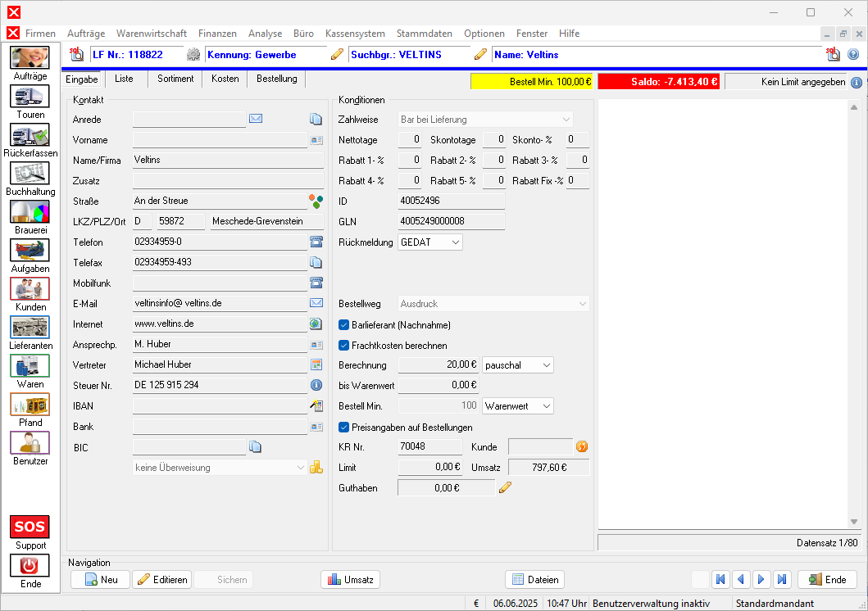Image resolution: width=868 pixels, height=611 pixels.
Task: Open website via Internet globe icon
Action: pyautogui.click(x=316, y=324)
